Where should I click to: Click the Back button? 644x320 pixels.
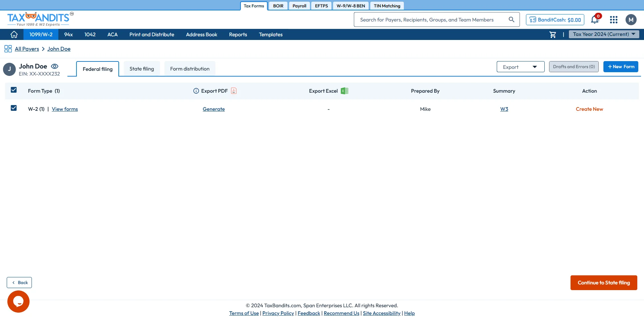(x=19, y=283)
